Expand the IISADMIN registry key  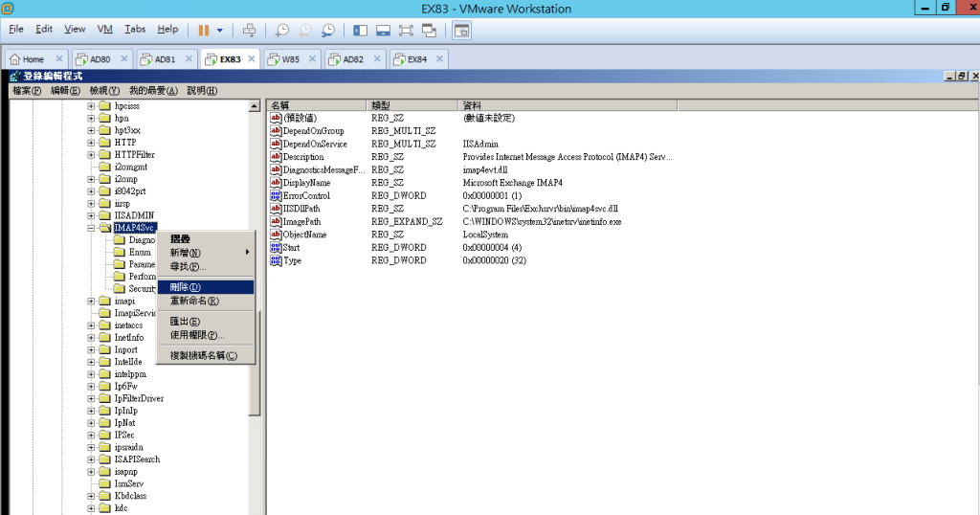coord(92,216)
